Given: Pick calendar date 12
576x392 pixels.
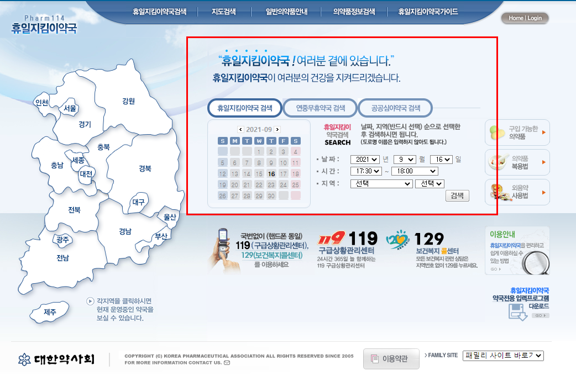Looking at the screenshot, I should click(223, 173).
